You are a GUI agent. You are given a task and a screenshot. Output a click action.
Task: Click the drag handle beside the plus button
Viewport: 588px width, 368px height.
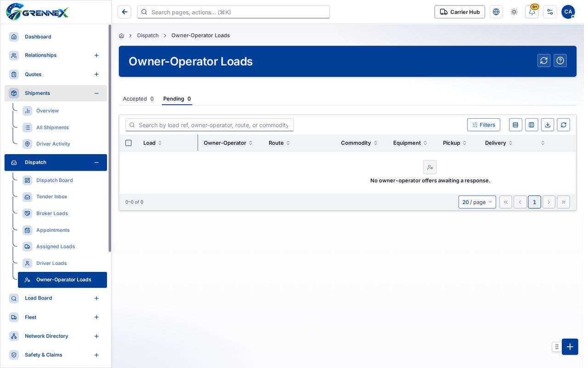557,347
